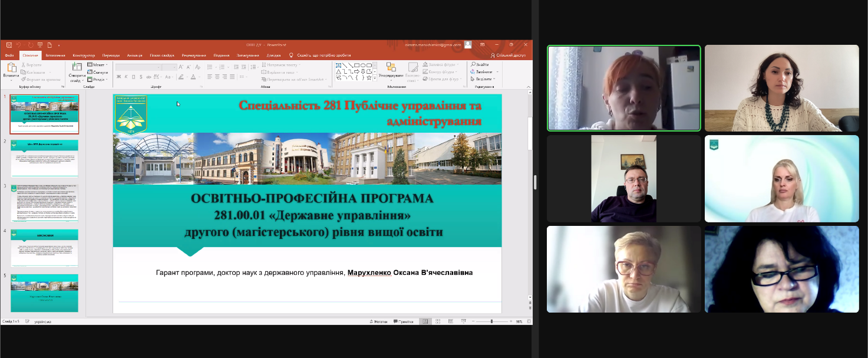Select slide 3 thumbnail in slide panel
Image resolution: width=868 pixels, height=358 pixels.
pos(44,203)
